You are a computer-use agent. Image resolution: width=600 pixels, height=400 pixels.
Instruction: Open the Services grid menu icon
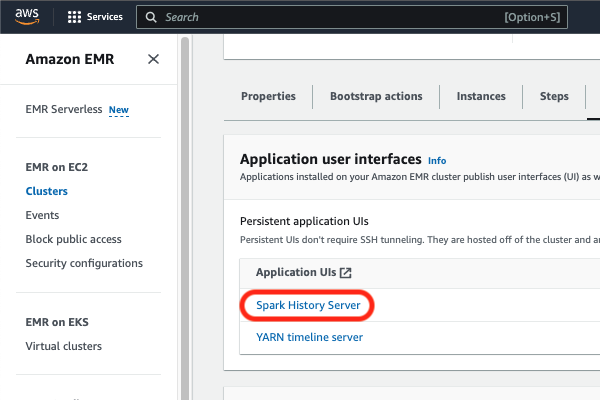[x=74, y=17]
